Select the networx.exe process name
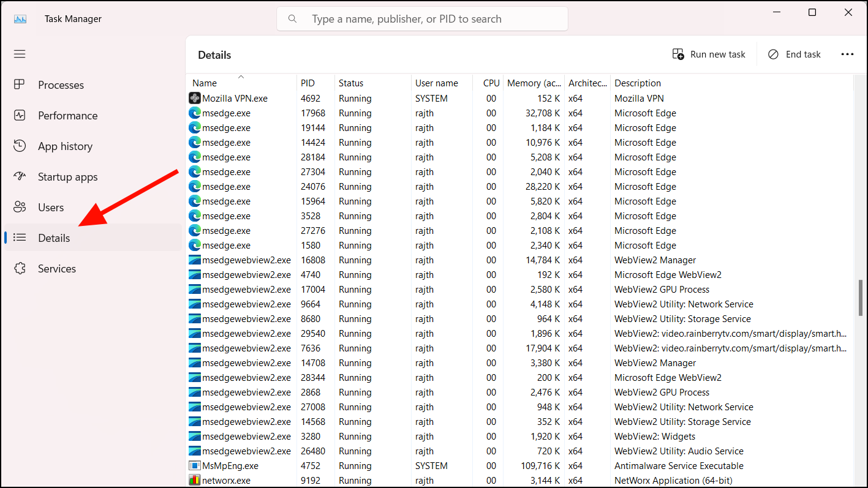 click(x=226, y=481)
